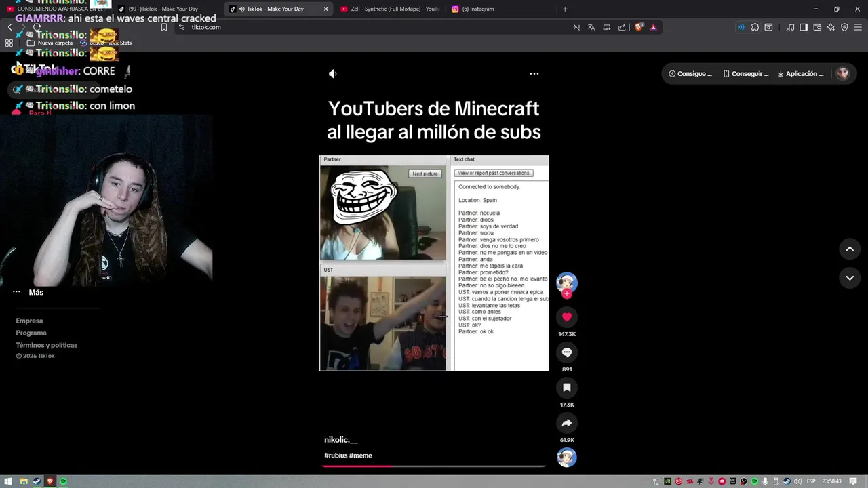Open the browser hamburger menu
868x488 pixels.
pos(858,27)
